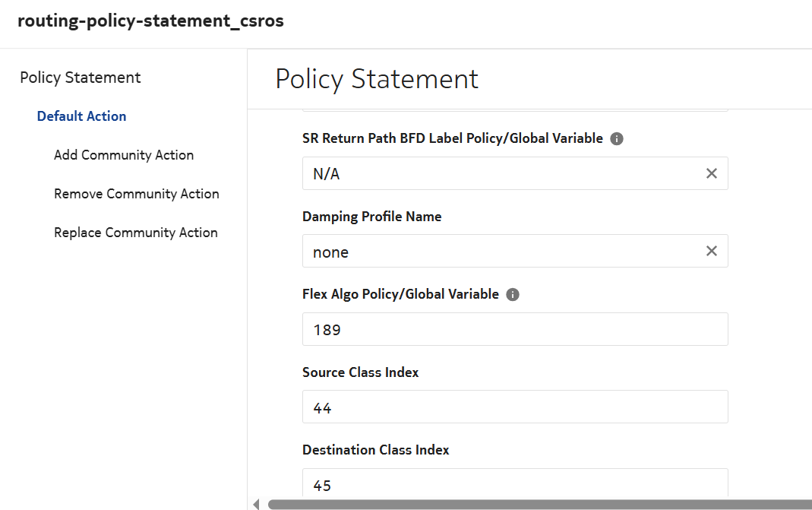Click info icon beside Flex Algo Policy label
Screen dimensions: 812x510
point(513,295)
